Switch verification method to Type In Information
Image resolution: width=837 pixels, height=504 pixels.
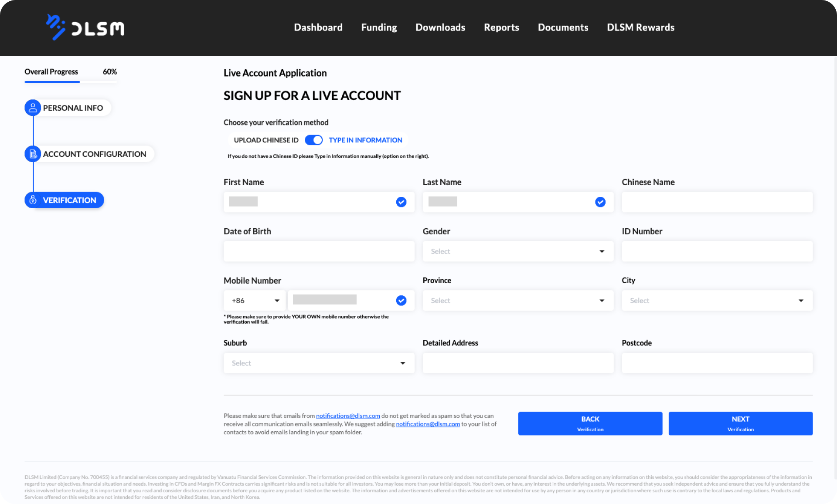coord(365,140)
